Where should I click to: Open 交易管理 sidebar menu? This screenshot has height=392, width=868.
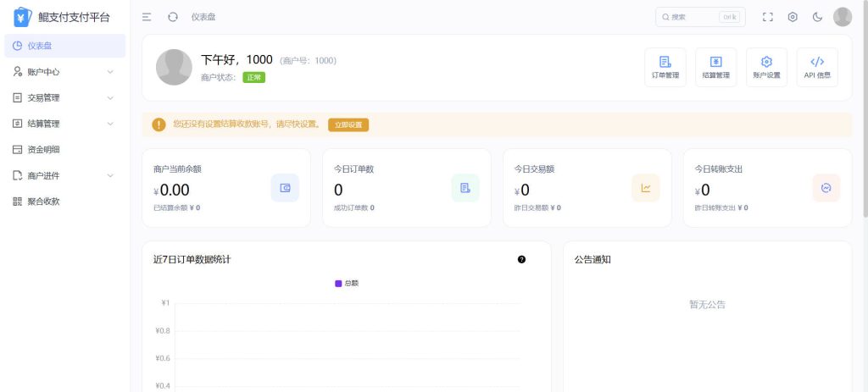(x=64, y=98)
